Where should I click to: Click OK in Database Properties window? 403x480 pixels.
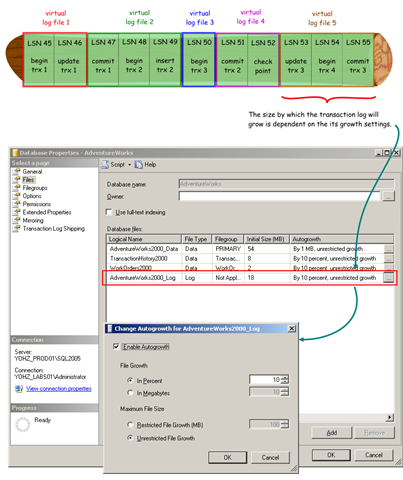[331, 455]
